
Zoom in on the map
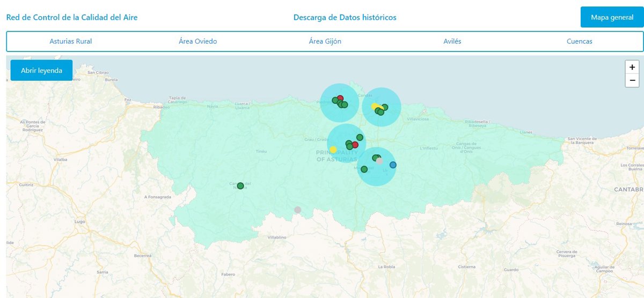click(x=632, y=68)
